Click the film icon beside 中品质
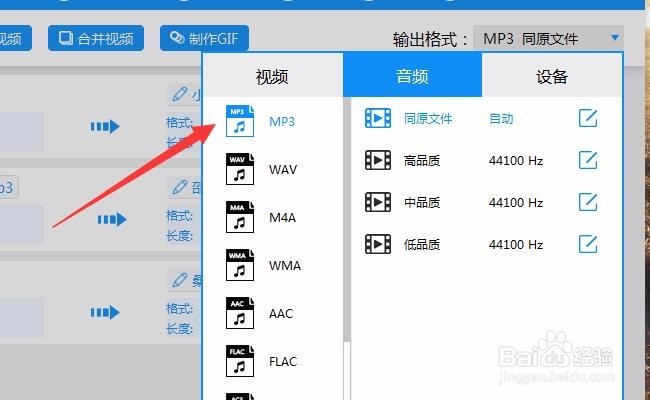The image size is (650, 400). (x=378, y=202)
